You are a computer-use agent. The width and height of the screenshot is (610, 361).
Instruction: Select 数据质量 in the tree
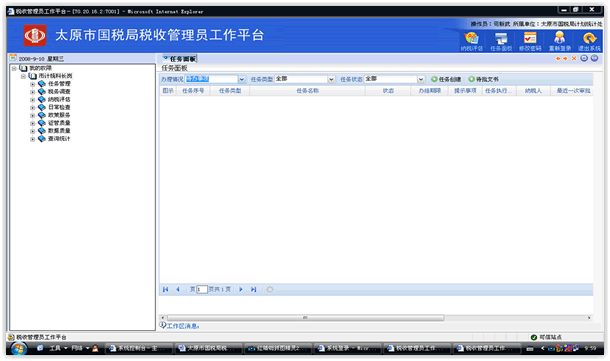click(59, 131)
